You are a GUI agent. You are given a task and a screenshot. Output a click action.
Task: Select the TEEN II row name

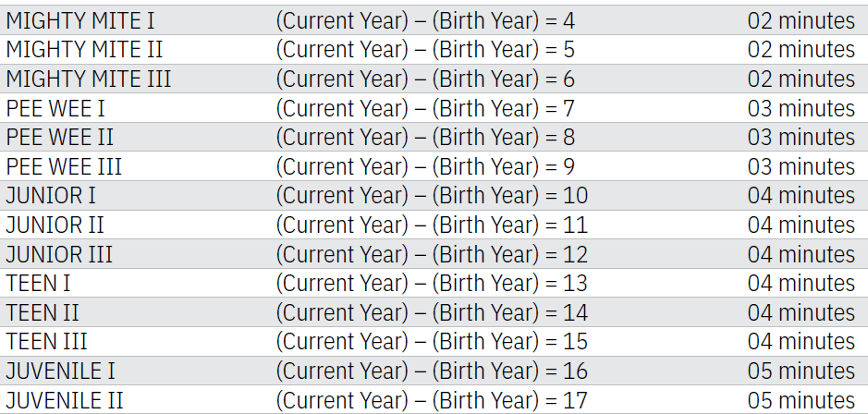point(43,312)
